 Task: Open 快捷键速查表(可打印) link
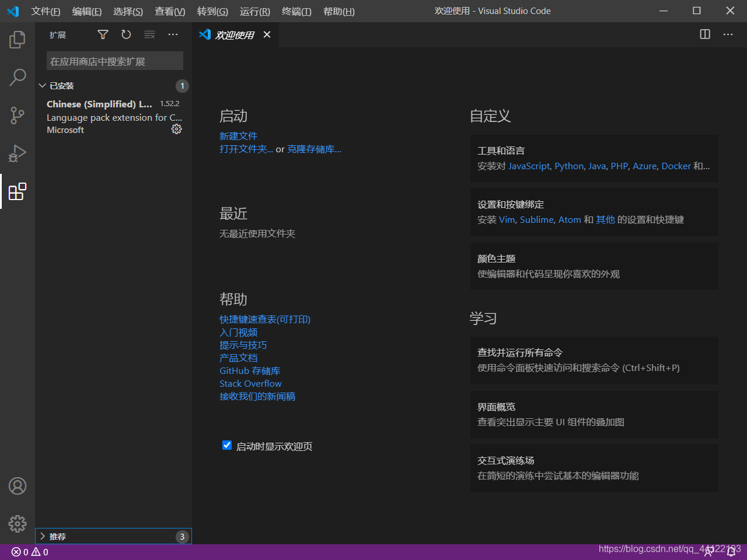pos(265,319)
